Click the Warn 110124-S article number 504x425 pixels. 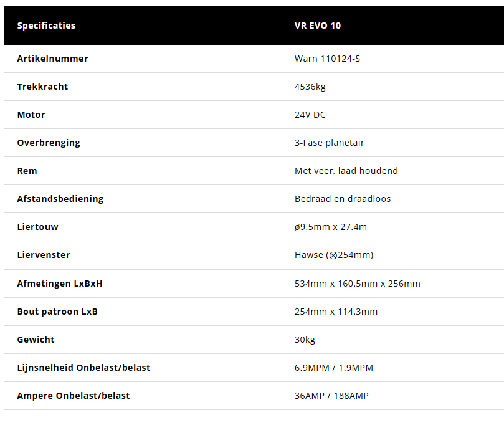327,59
